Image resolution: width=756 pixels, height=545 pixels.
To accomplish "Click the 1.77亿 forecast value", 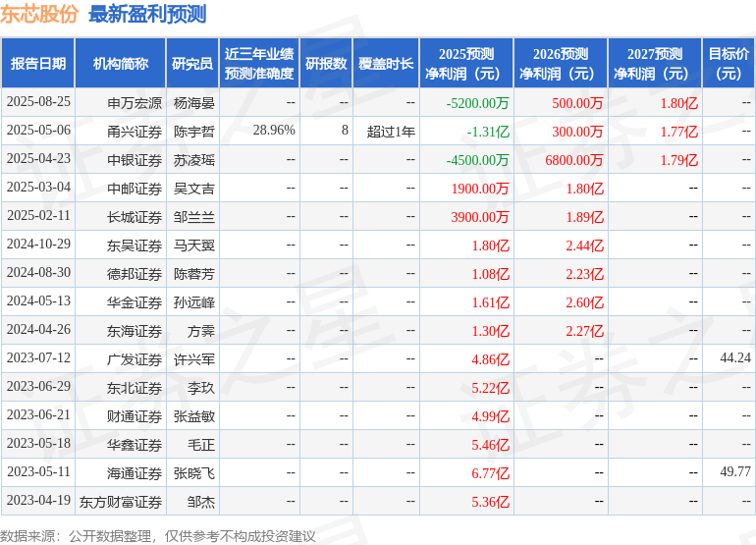I will (679, 132).
